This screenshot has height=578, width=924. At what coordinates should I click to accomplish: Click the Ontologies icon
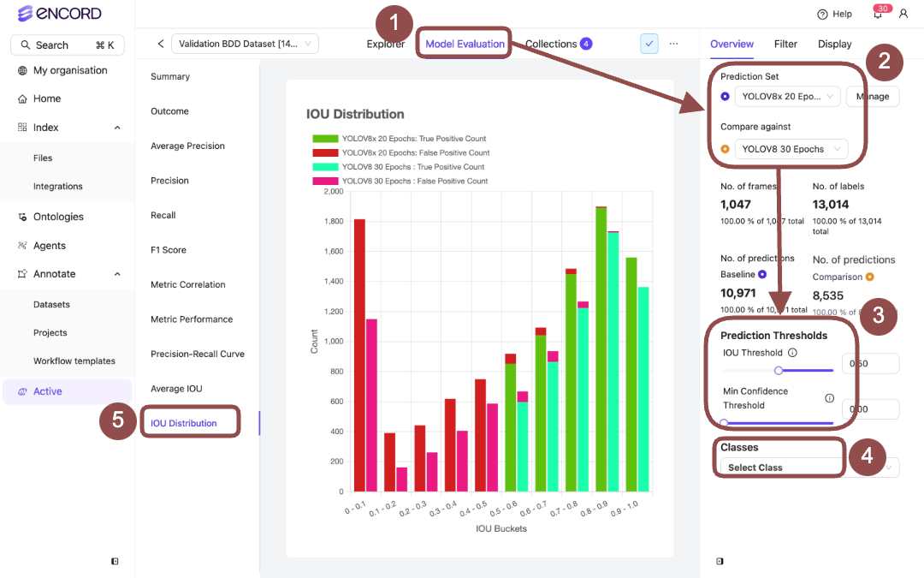pyautogui.click(x=22, y=217)
